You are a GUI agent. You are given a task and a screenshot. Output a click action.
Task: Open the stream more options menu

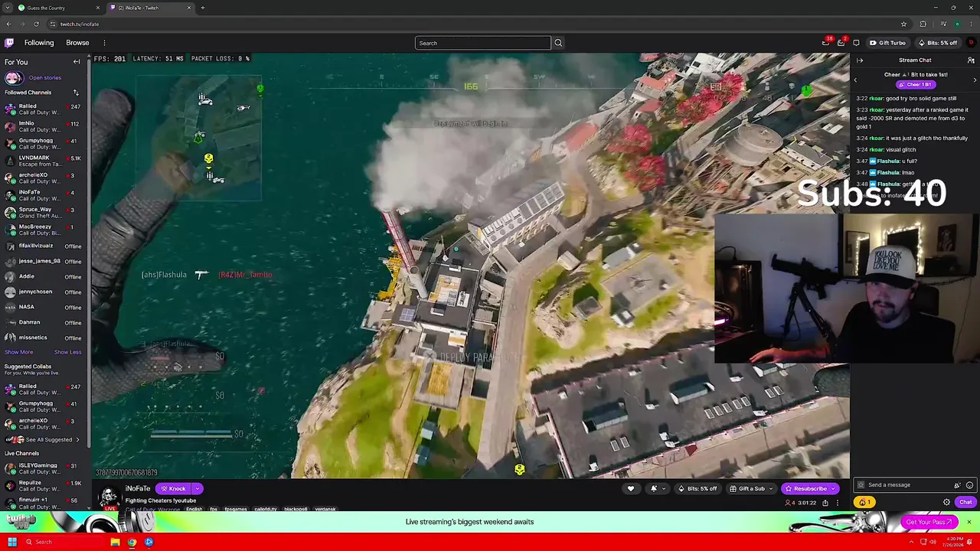click(838, 503)
